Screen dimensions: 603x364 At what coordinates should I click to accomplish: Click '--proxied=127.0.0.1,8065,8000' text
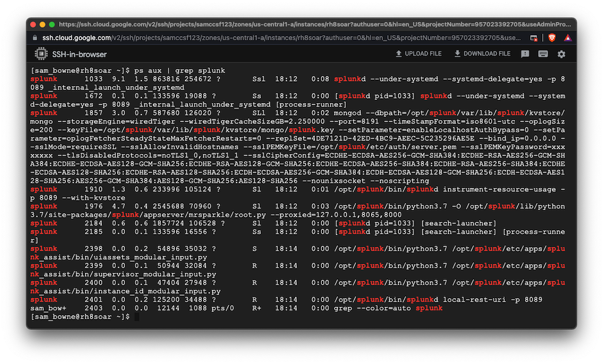pyautogui.click(x=336, y=214)
